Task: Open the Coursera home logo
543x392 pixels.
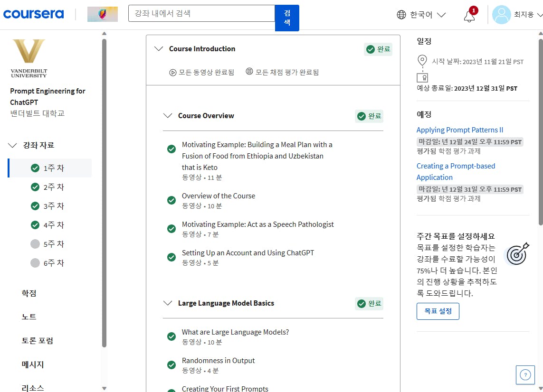Action: coord(34,14)
